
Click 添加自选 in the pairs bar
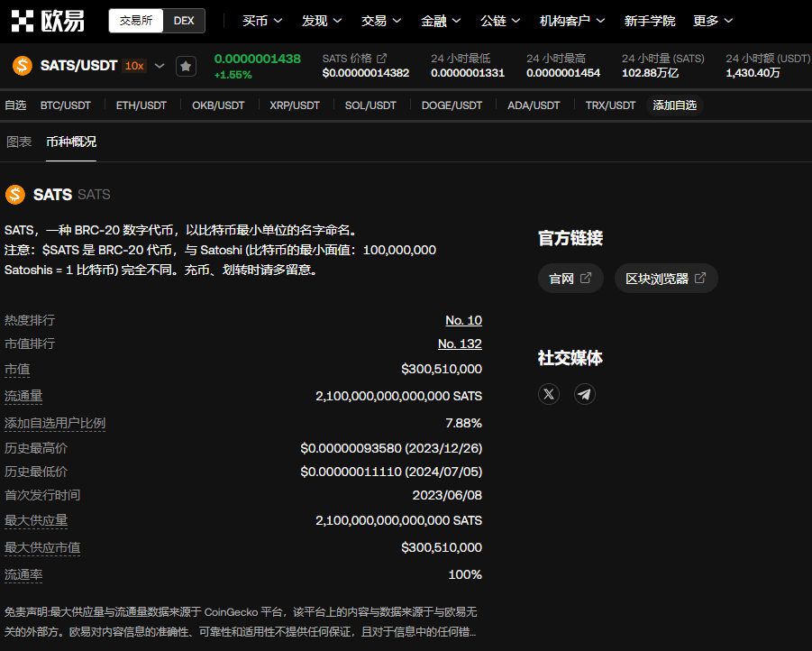point(674,105)
